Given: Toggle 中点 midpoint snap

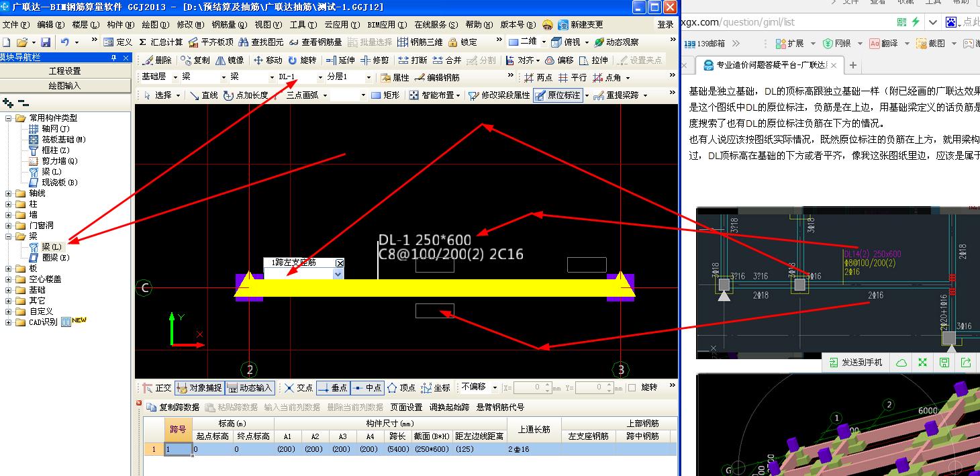Looking at the screenshot, I should tap(366, 388).
